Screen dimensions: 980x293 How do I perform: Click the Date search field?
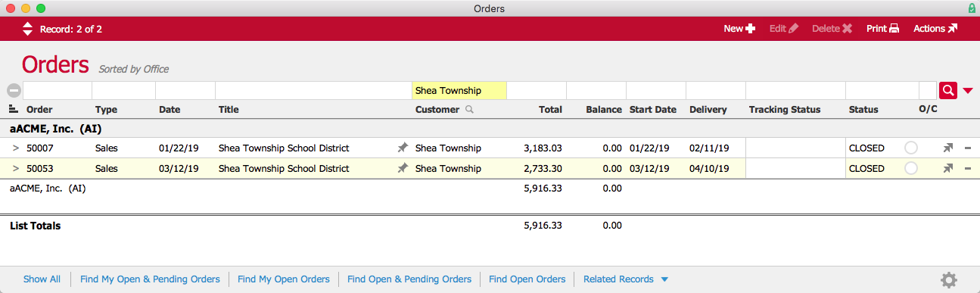point(185,91)
